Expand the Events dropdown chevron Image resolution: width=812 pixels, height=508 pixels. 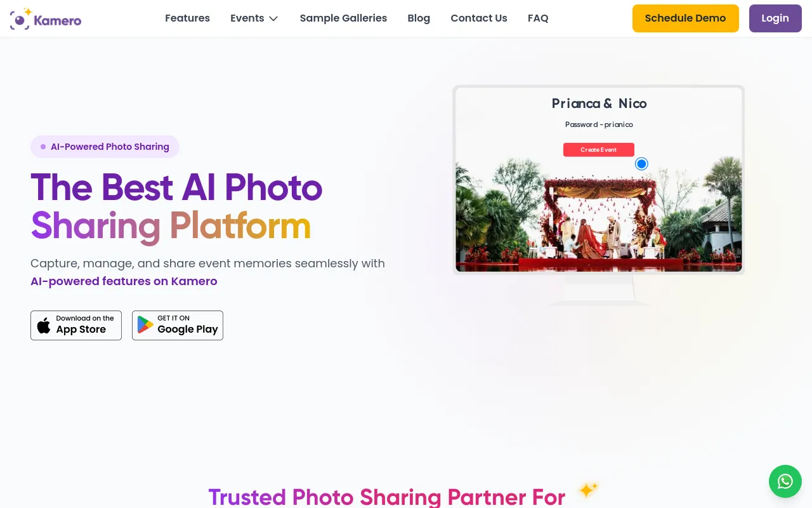[273, 18]
